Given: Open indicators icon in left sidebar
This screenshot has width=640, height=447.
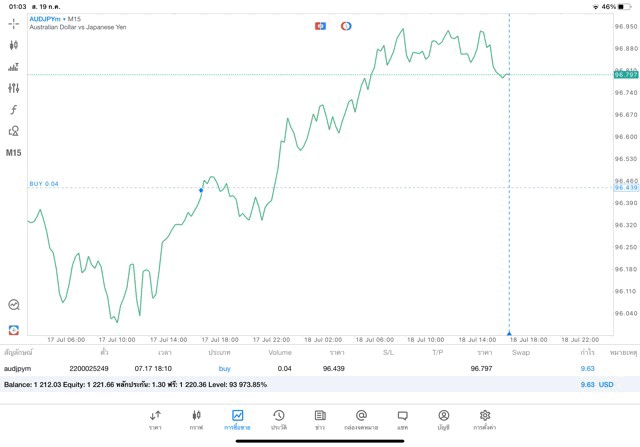Looking at the screenshot, I should [x=14, y=66].
